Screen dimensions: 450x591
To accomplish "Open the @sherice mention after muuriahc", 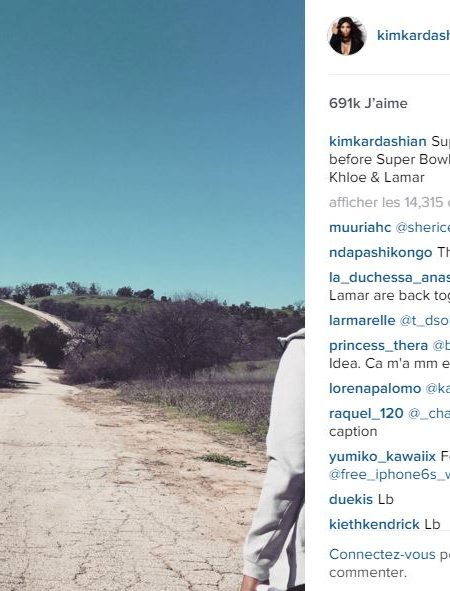I will (x=422, y=227).
